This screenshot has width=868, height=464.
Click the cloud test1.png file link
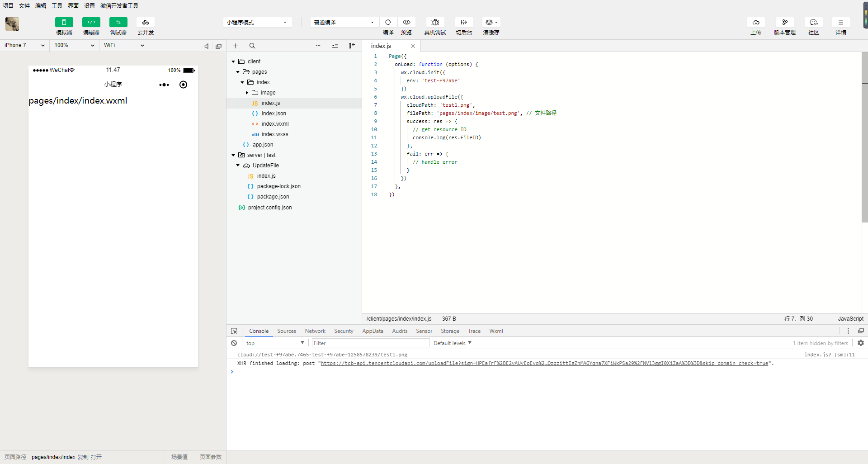322,355
